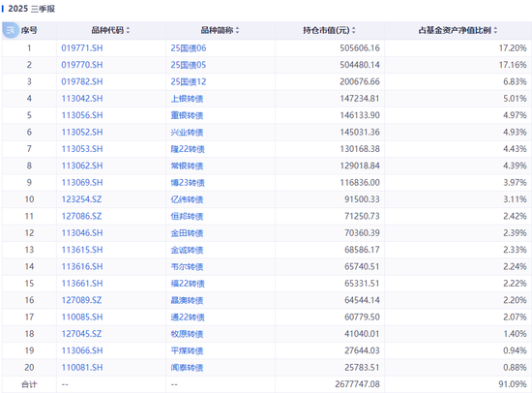Click the 序号 column header

pos(29,30)
